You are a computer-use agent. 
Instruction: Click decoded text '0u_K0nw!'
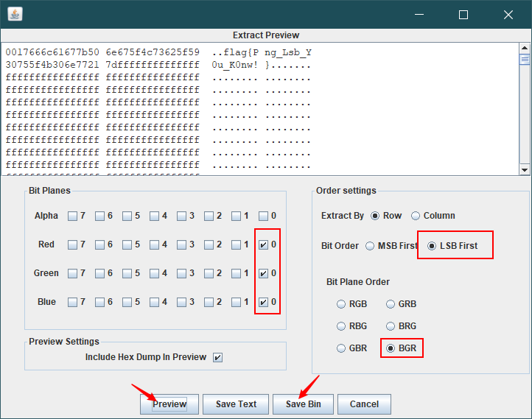[235, 65]
